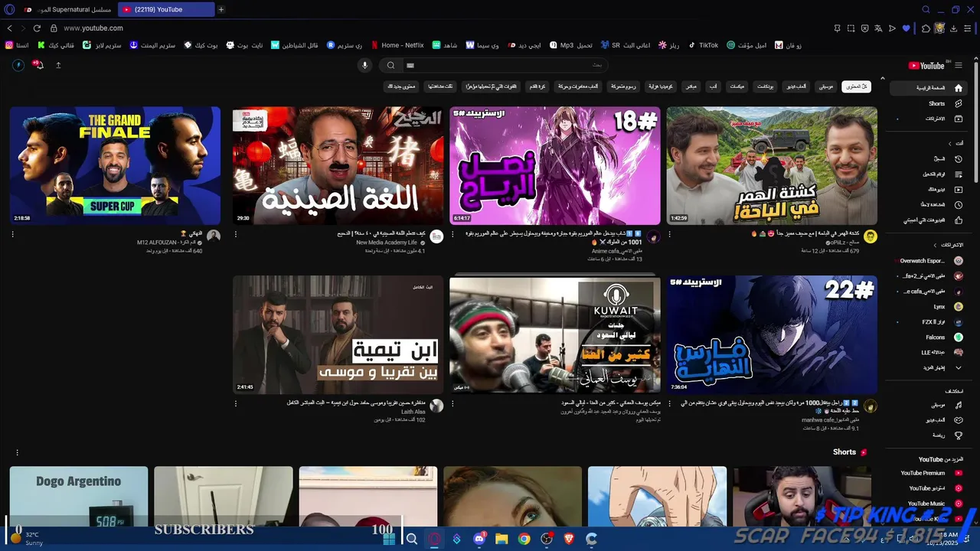This screenshot has width=980, height=551.
Task: Open Subscriptions from the sidebar
Action: [x=928, y=119]
